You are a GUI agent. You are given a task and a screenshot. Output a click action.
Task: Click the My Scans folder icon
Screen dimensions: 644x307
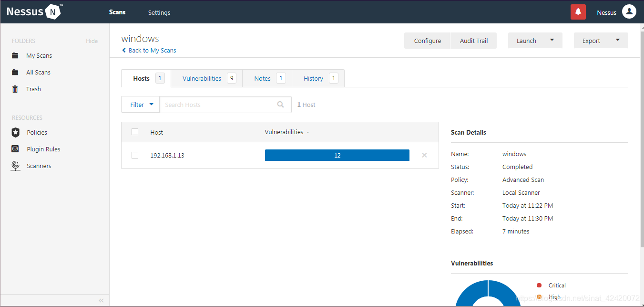pyautogui.click(x=15, y=55)
